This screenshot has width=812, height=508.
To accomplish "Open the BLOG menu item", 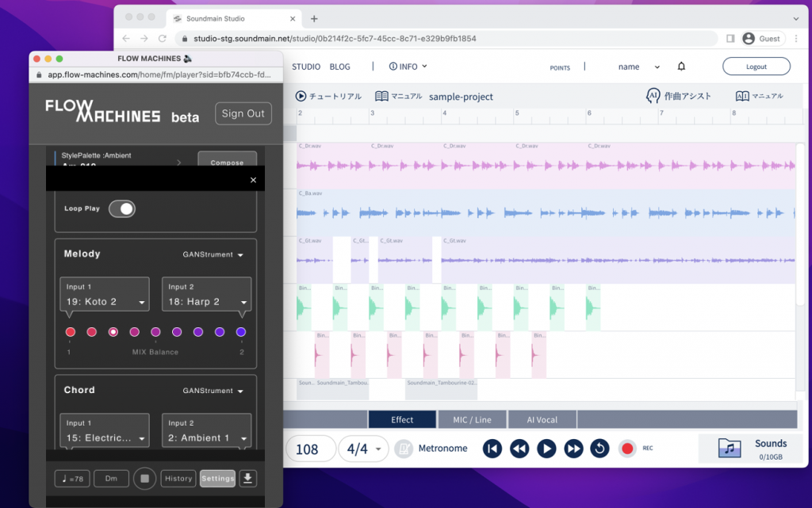I will [339, 67].
